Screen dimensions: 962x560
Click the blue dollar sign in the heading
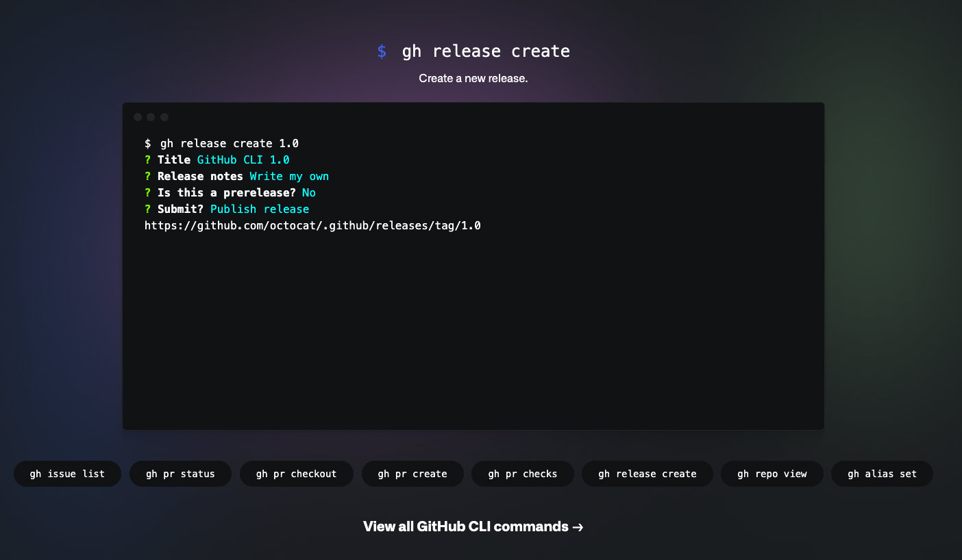click(x=382, y=52)
